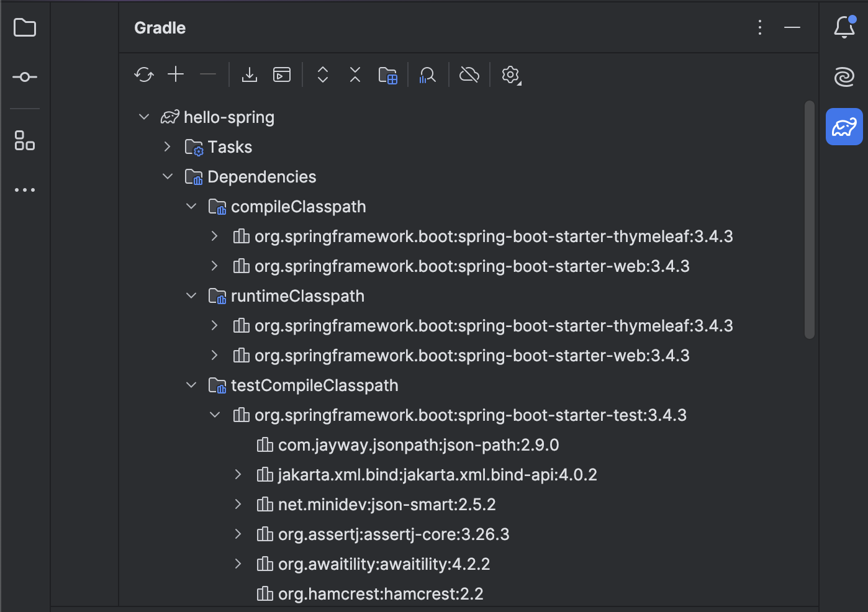This screenshot has width=868, height=612.
Task: Collapse the testCompileClasspath node
Action: 191,385
